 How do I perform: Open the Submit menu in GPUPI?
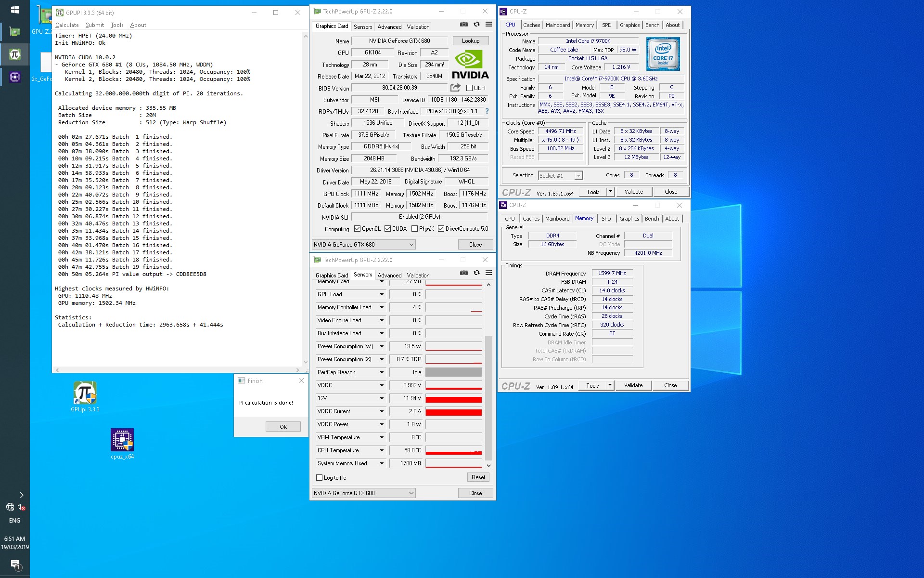tap(94, 25)
